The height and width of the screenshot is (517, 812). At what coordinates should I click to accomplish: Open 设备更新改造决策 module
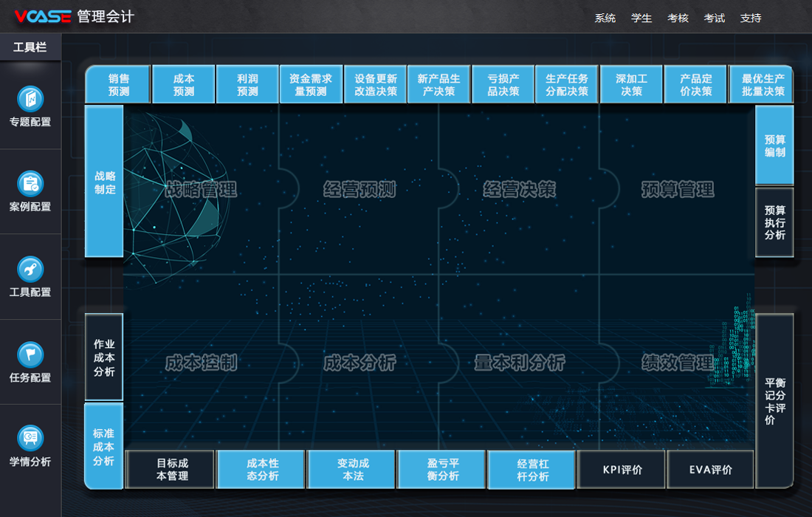[376, 85]
